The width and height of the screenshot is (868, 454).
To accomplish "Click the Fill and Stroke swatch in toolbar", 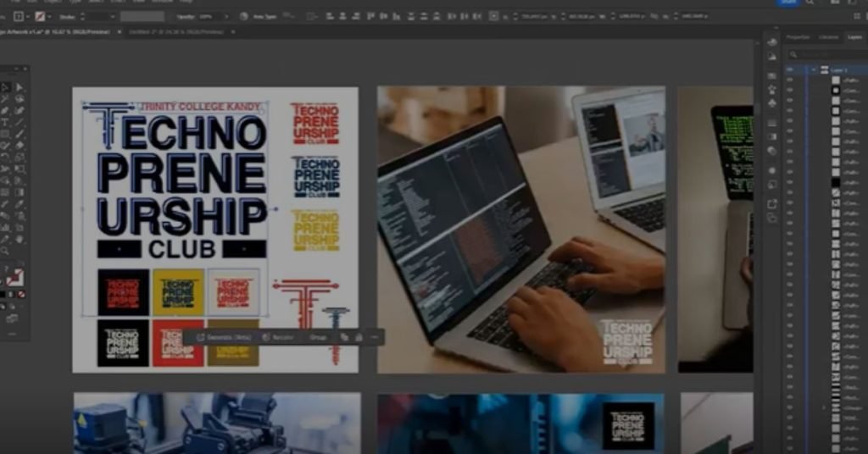I will [14, 277].
